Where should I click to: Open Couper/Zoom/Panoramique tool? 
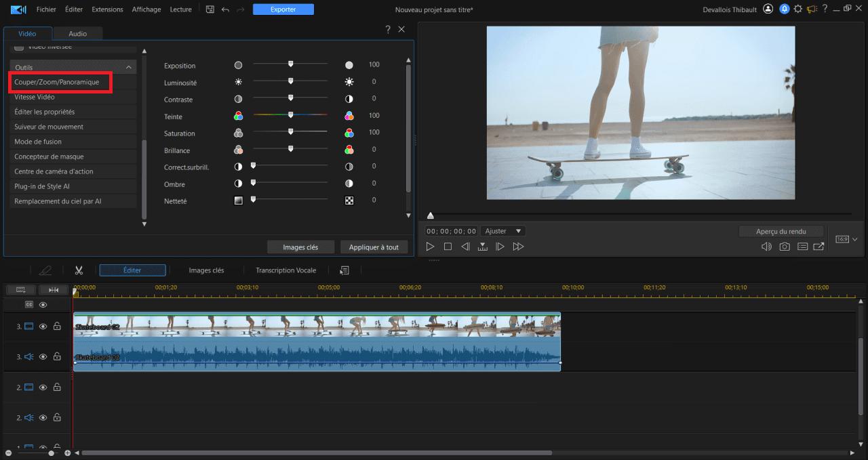(x=57, y=82)
